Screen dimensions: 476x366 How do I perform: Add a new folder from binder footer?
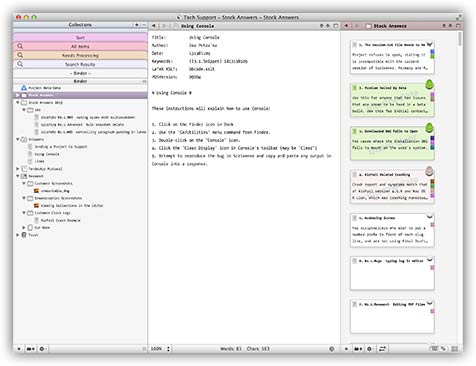click(x=30, y=349)
